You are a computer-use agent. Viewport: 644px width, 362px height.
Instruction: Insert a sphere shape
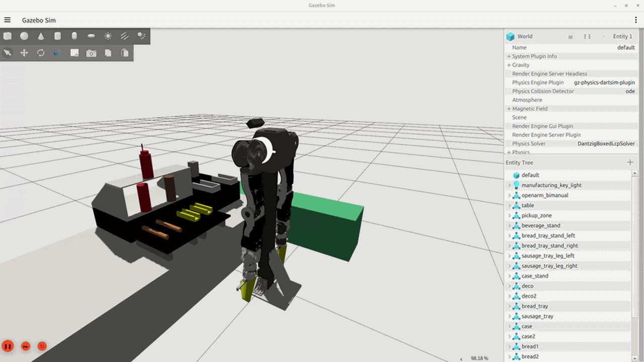pos(24,36)
